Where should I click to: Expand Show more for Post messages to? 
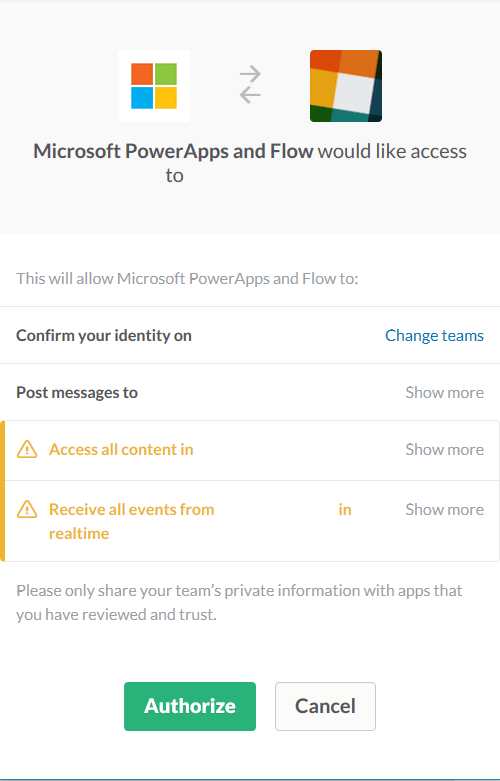click(445, 392)
